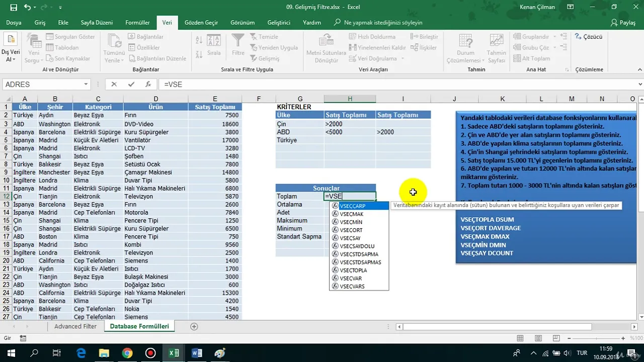644x362 pixels.
Task: Open the Sırala sort dialog icon
Action: [x=214, y=44]
